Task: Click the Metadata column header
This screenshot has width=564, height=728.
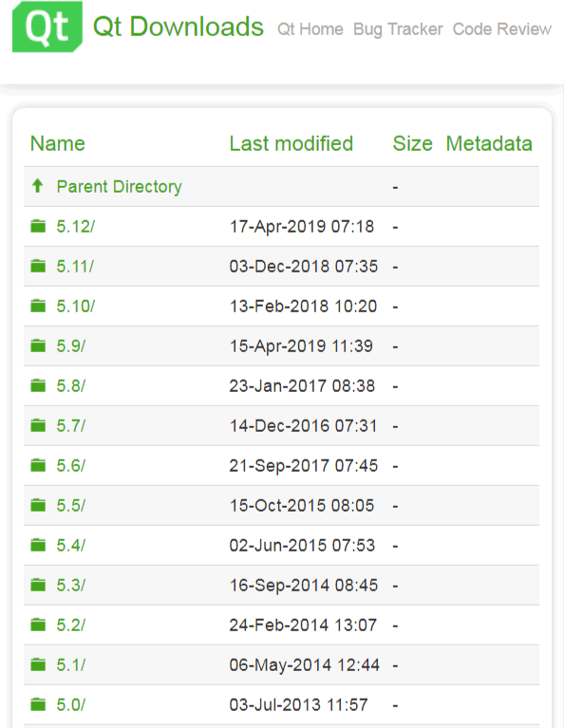Action: click(489, 143)
